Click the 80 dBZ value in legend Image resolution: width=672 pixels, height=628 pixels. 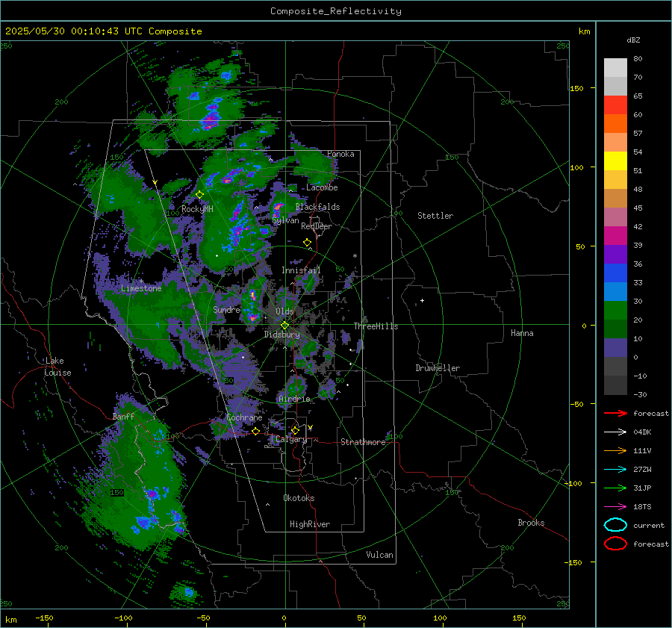[x=638, y=59]
